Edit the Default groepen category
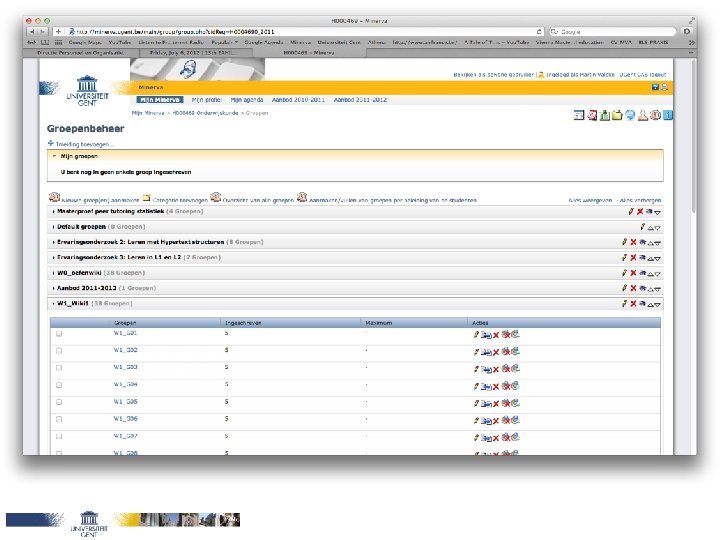 642,227
